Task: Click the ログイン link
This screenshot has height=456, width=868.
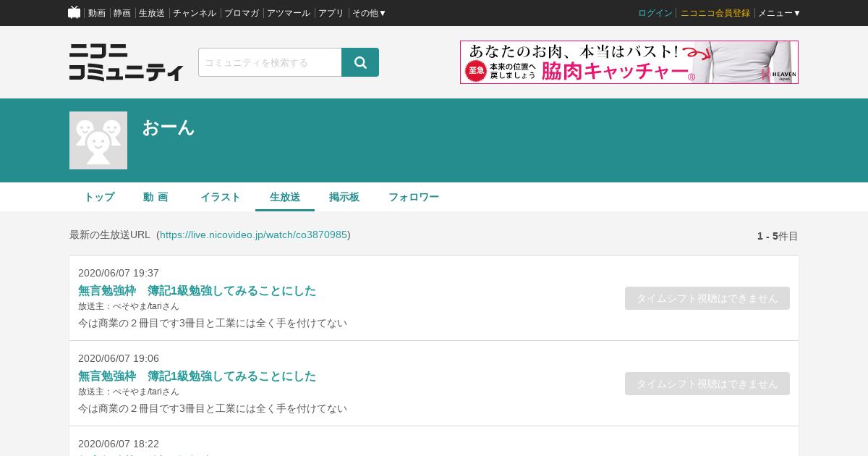Action: click(655, 13)
